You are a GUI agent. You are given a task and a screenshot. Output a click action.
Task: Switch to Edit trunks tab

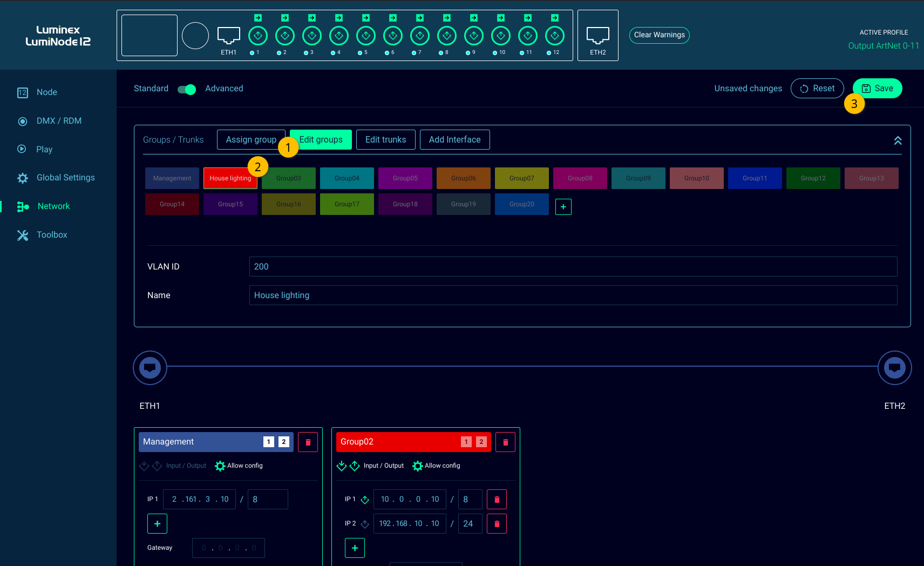[x=385, y=140]
